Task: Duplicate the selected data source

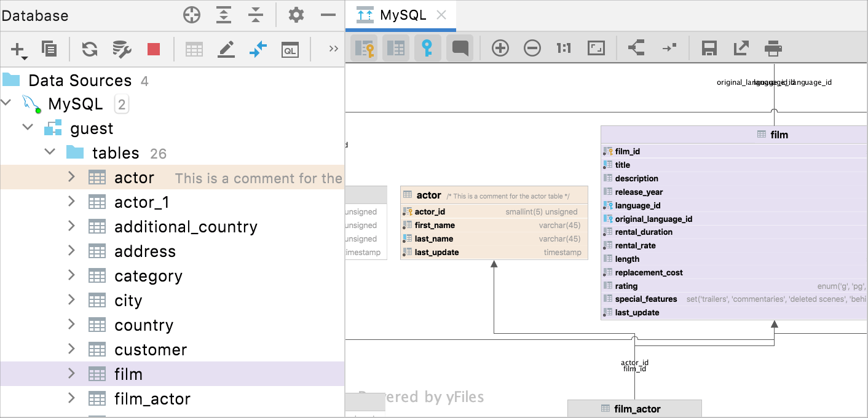Action: coord(49,49)
